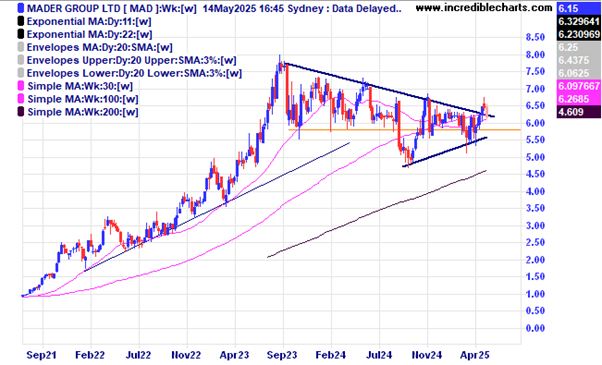The width and height of the screenshot is (602, 365).
Task: Click the Jul24 date axis label
Action: tap(379, 355)
